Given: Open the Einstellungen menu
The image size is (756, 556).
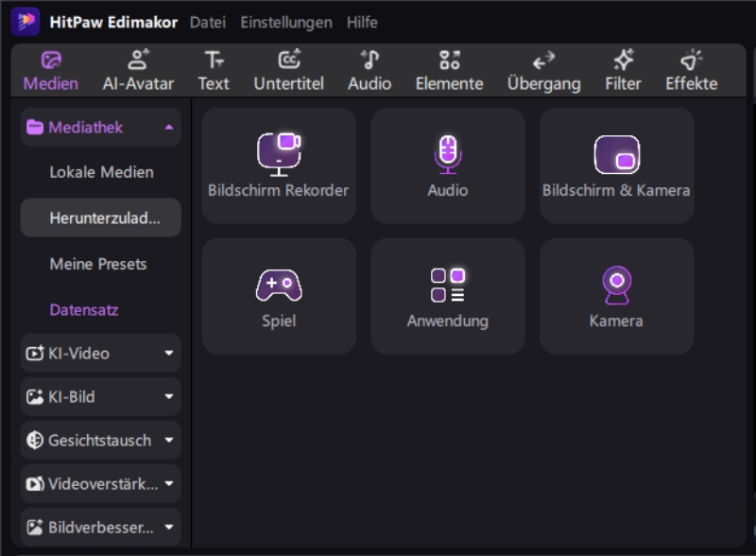Looking at the screenshot, I should 285,22.
